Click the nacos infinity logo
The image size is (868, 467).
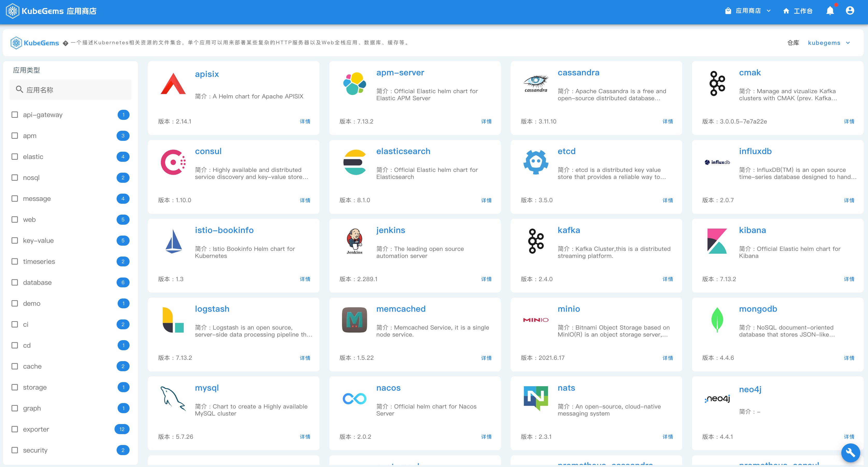point(354,399)
